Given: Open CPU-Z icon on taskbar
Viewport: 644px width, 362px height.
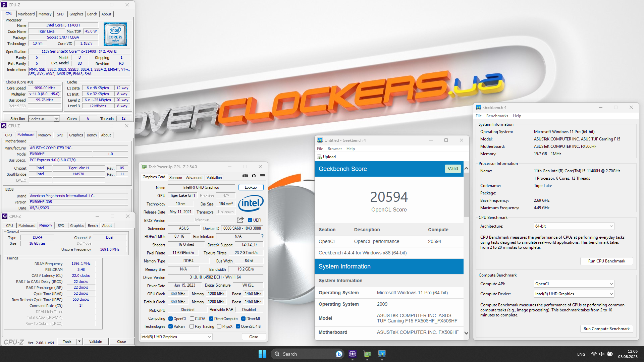Looking at the screenshot, I should tap(352, 354).
